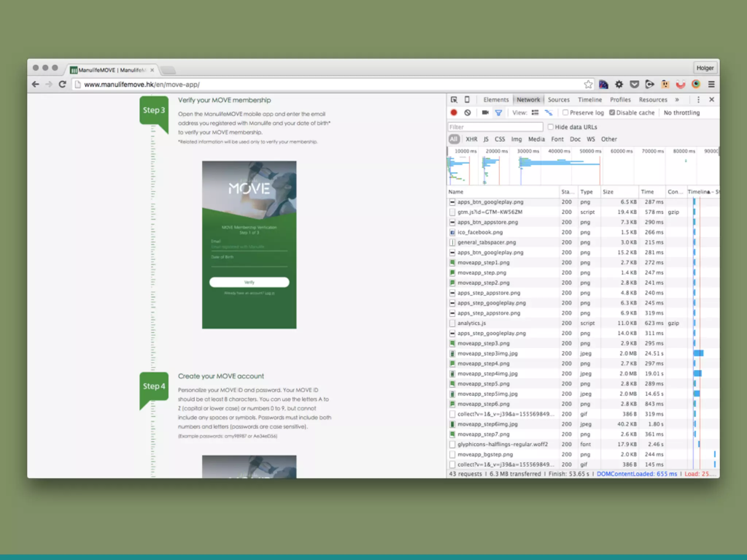Open the DevTools three-dot options menu
The image size is (747, 560).
(698, 100)
